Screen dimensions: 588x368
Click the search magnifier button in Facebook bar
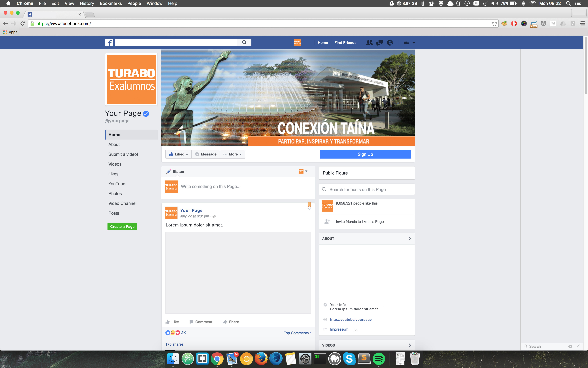tap(244, 43)
